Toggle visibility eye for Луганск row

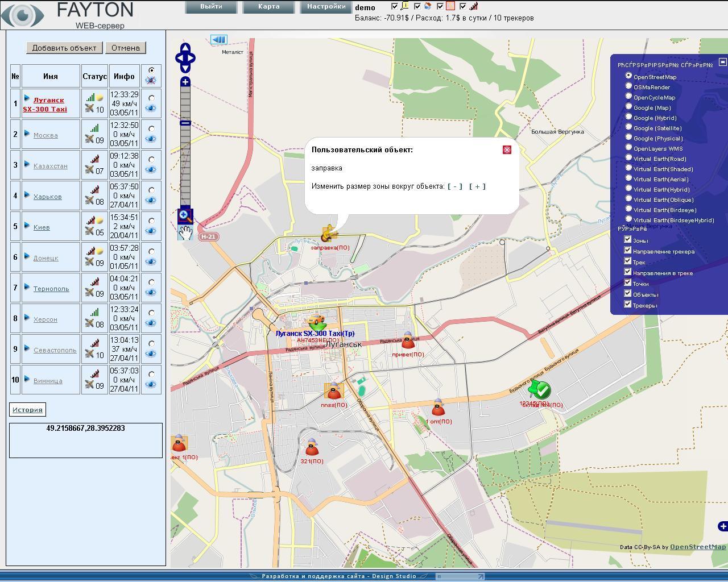151,109
